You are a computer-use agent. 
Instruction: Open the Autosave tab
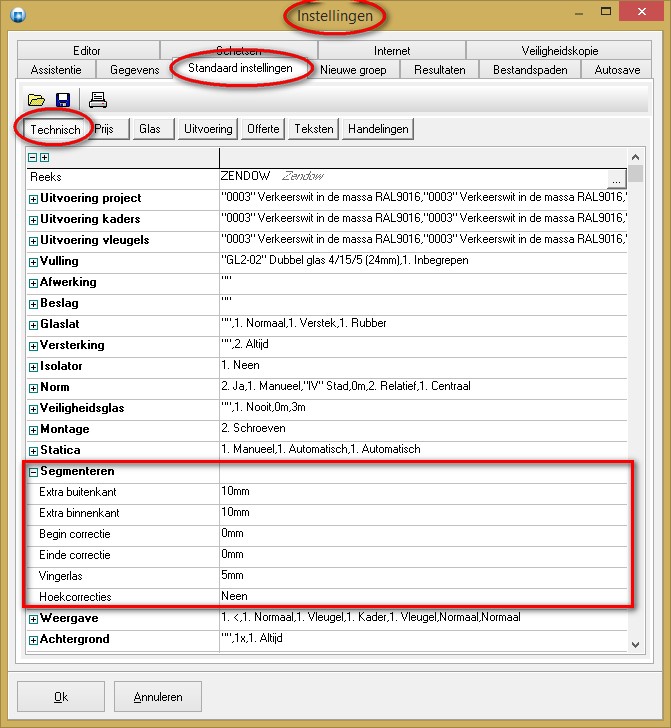(617, 70)
